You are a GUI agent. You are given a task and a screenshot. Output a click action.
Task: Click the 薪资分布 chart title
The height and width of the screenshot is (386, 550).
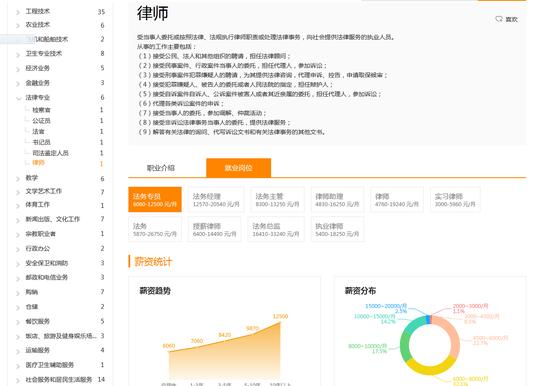click(360, 291)
